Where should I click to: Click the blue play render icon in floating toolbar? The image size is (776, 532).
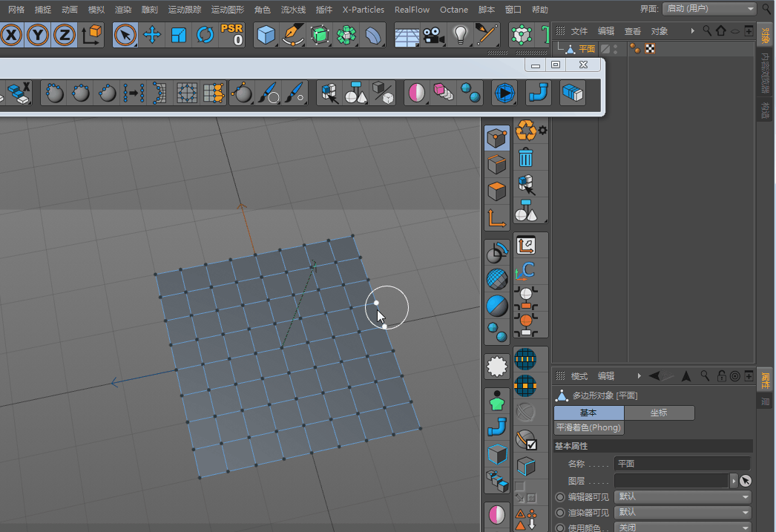[x=504, y=93]
